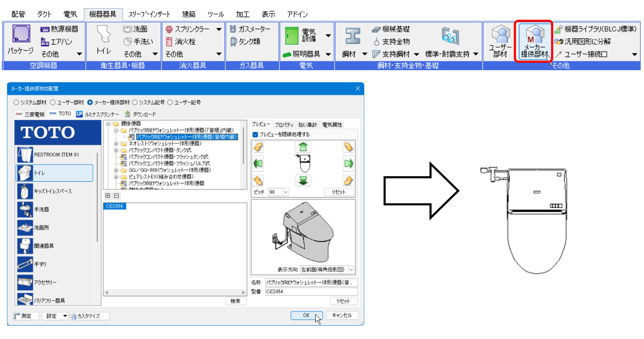Select the システム記号 radio button
Image resolution: width=644 pixels, height=339 pixels.
click(x=149, y=102)
